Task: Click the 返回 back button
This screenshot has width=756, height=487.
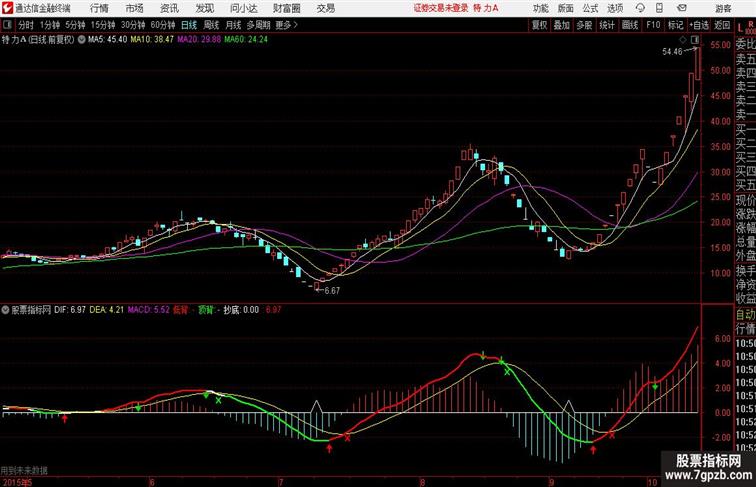Action: [x=722, y=25]
